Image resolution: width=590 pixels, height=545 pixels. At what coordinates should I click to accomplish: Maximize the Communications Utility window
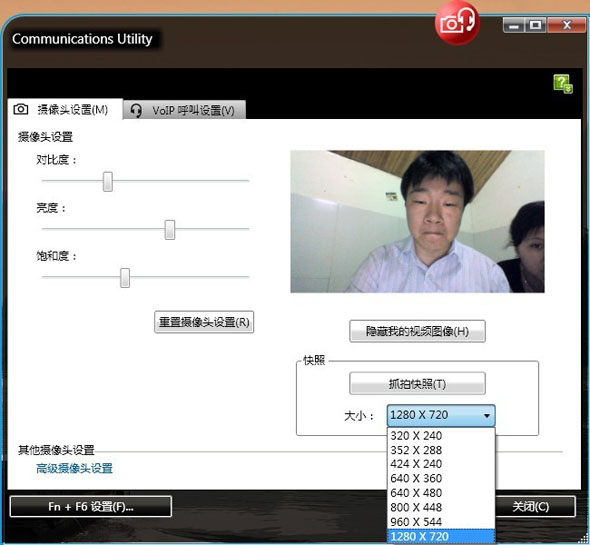(x=535, y=26)
